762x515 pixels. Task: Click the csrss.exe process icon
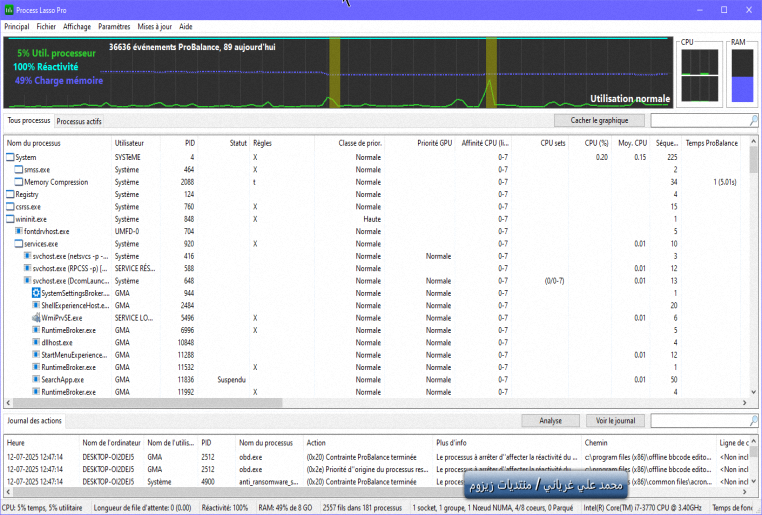point(10,206)
